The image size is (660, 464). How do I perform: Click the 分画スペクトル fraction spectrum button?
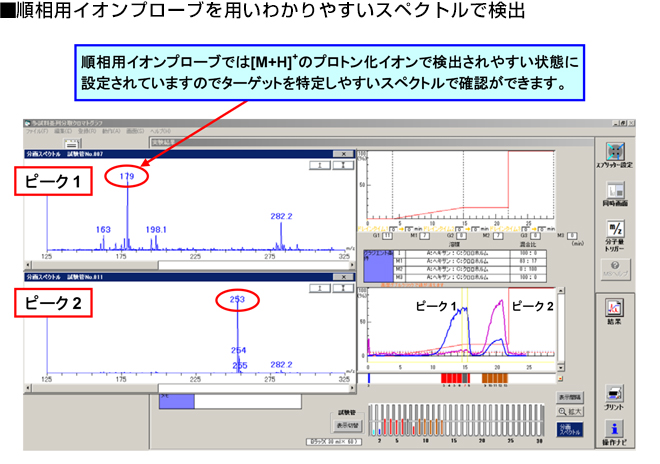570,429
